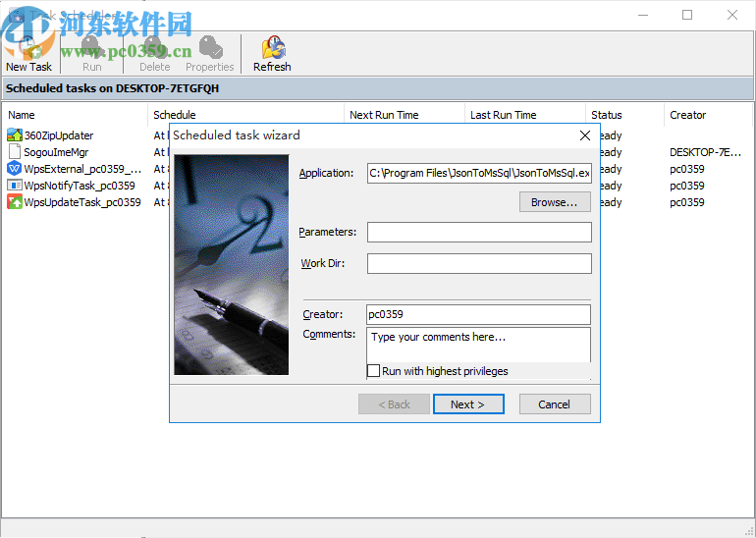
Task: Sort by the Last Run Time column
Action: tap(525, 115)
